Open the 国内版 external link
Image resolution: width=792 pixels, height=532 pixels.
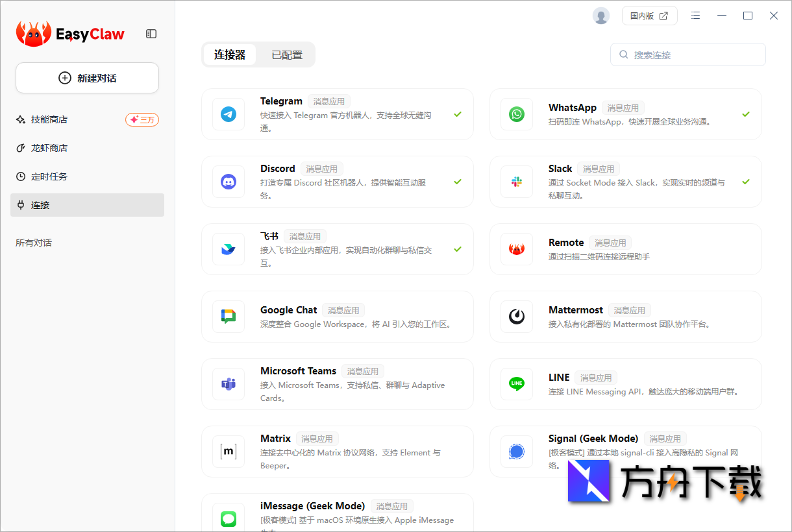(650, 16)
